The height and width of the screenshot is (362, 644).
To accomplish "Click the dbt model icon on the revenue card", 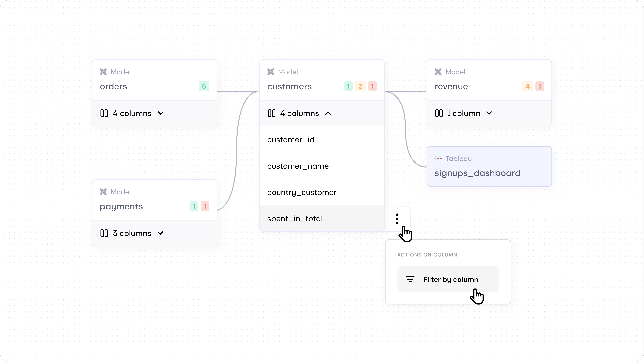I will (438, 72).
